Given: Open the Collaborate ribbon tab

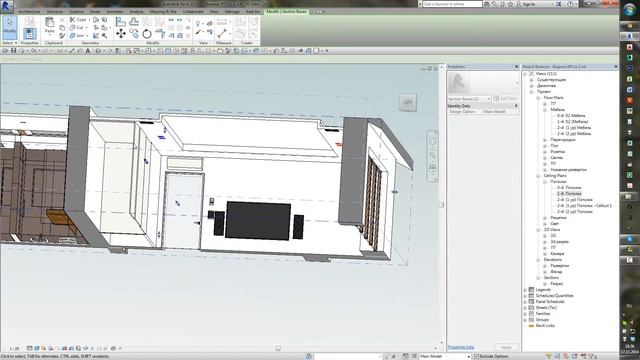Looking at the screenshot, I should tap(193, 12).
